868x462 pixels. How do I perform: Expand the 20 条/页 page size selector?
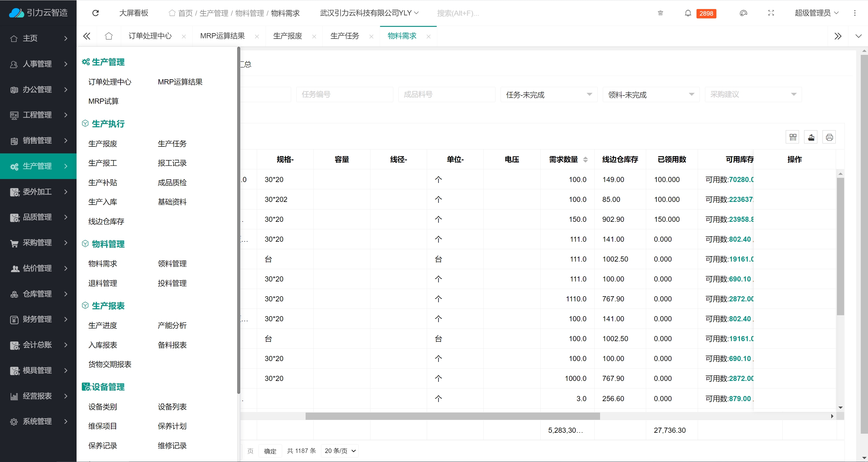(x=340, y=451)
